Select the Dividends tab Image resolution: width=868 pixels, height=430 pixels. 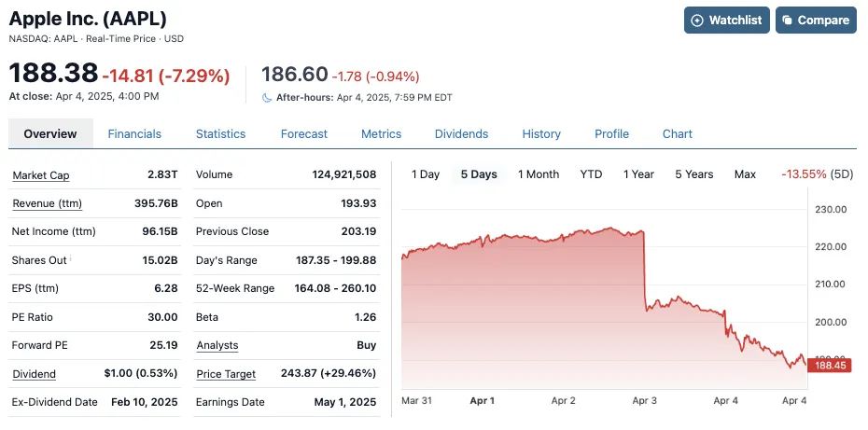[461, 133]
